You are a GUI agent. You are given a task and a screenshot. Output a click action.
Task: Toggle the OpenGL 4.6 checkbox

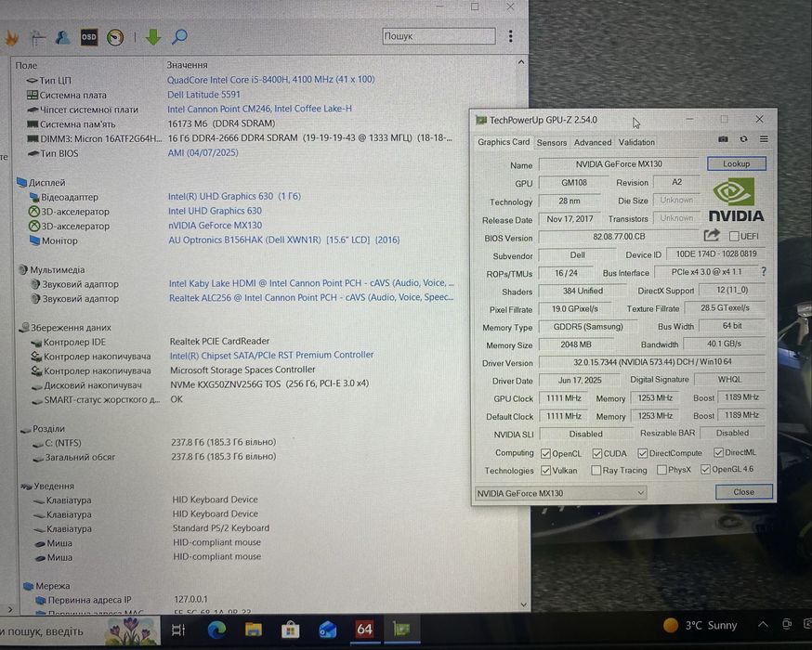coord(705,469)
